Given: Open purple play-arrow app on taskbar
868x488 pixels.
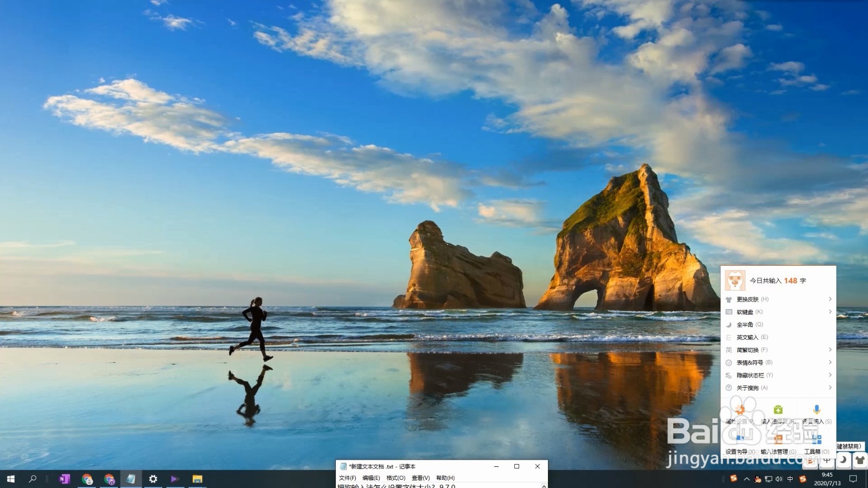Looking at the screenshot, I should pyautogui.click(x=175, y=479).
